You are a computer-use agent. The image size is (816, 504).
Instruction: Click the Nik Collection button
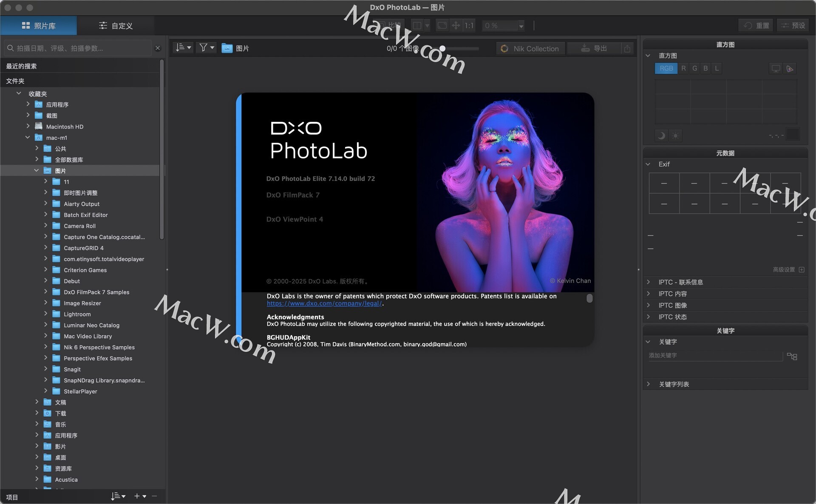tap(530, 48)
